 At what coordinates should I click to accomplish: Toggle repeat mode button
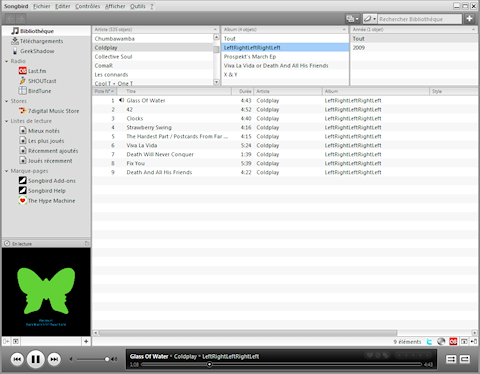pos(465,359)
